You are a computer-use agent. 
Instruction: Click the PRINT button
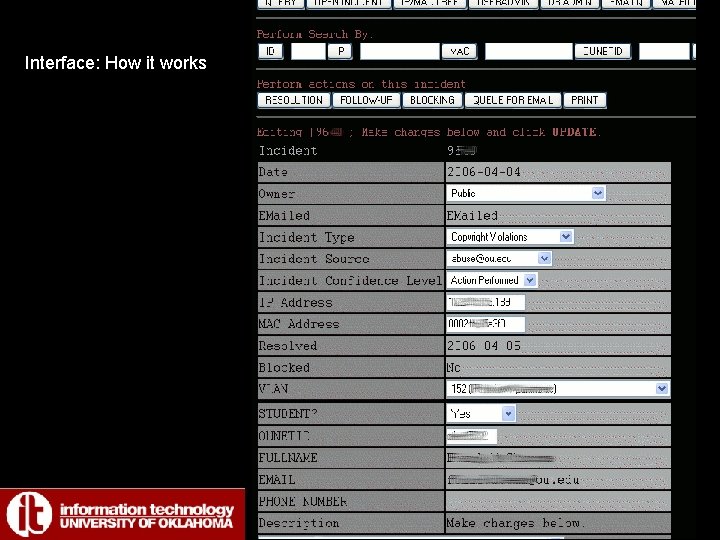pos(585,100)
